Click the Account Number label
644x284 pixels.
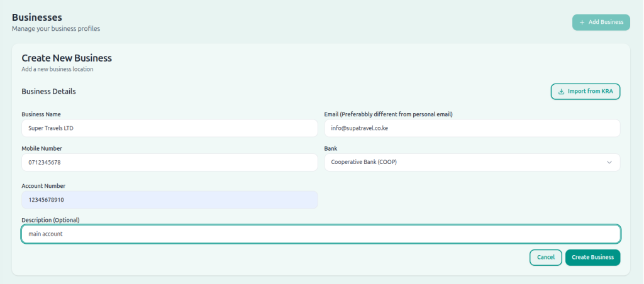(43, 186)
